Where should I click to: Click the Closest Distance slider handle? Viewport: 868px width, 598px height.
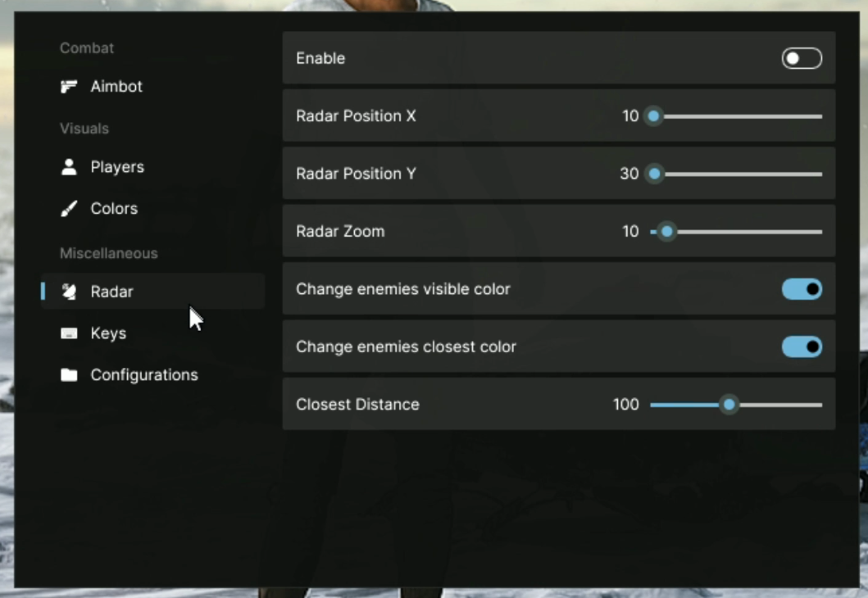729,405
